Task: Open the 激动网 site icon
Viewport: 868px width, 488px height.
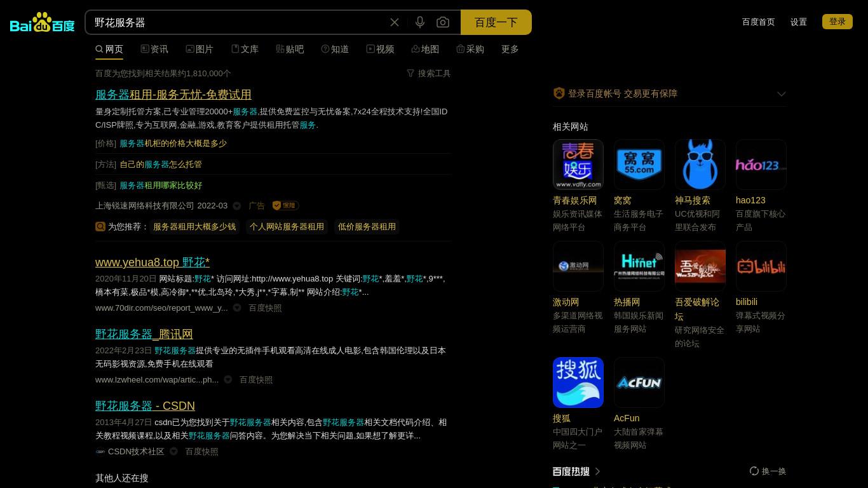Action: pyautogui.click(x=578, y=266)
